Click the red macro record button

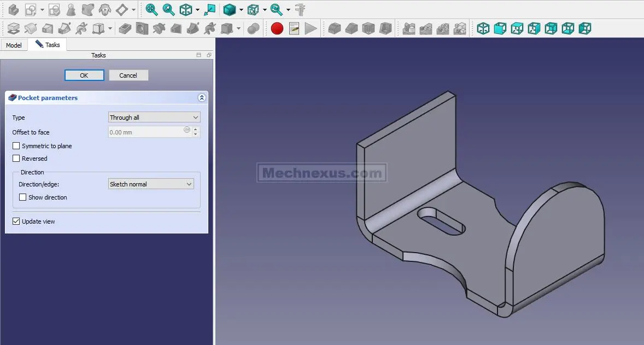tap(277, 28)
